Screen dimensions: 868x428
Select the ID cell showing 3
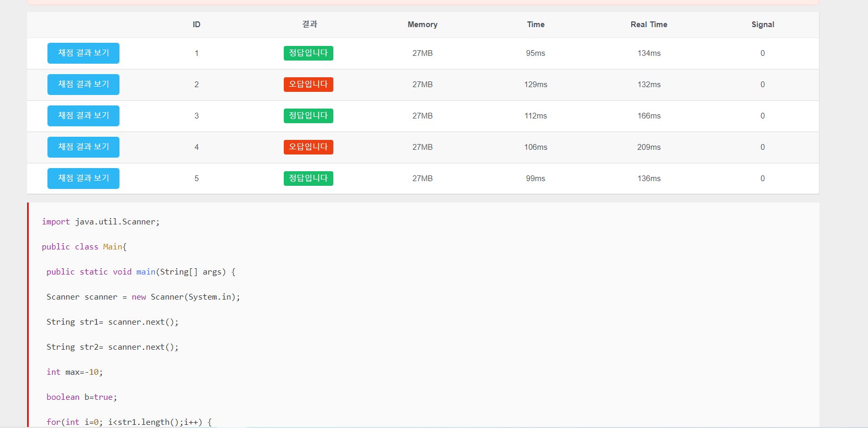(x=197, y=116)
